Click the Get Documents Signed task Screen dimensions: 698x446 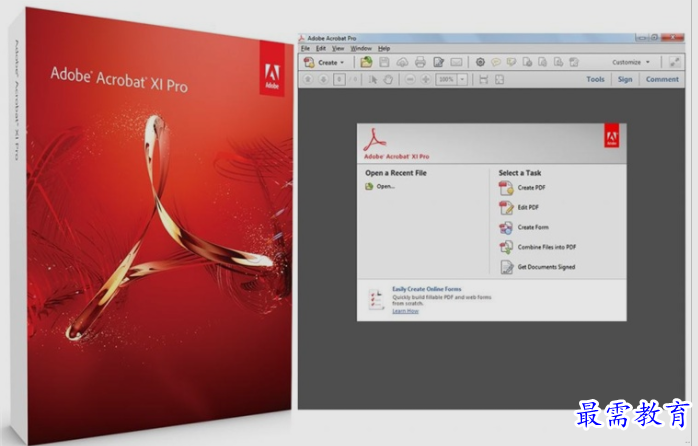point(537,267)
